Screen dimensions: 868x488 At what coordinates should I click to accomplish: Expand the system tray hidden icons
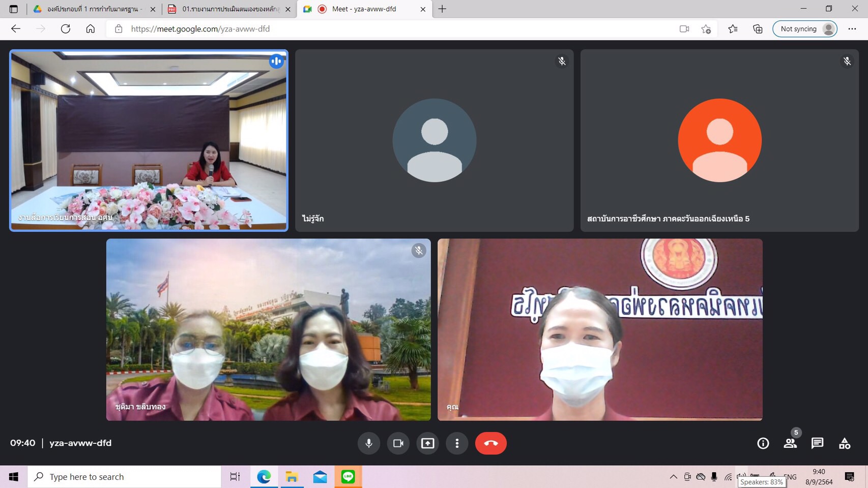click(x=673, y=477)
